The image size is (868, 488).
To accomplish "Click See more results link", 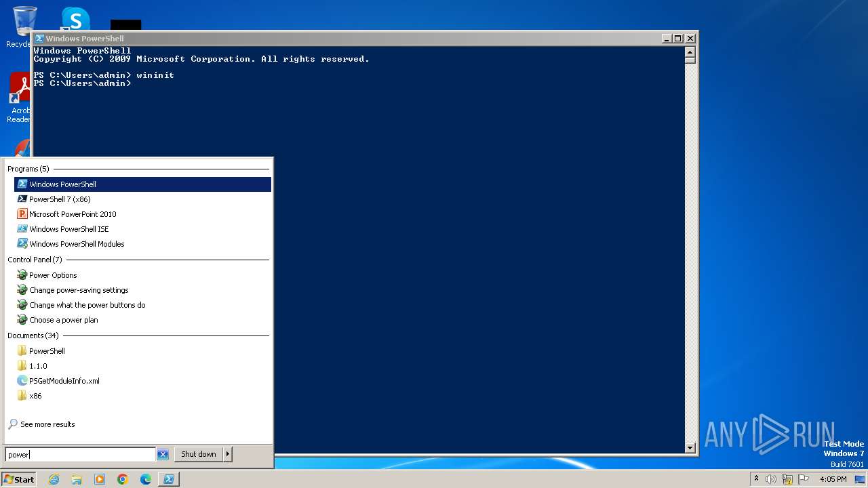I will (x=41, y=424).
